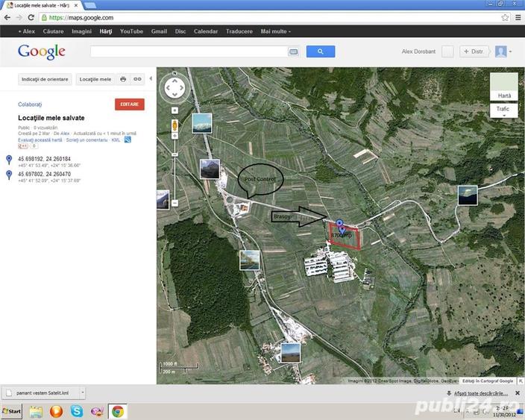Expand the Mai multe dropdown
Viewport: 525px width, 420px height.
tap(276, 31)
